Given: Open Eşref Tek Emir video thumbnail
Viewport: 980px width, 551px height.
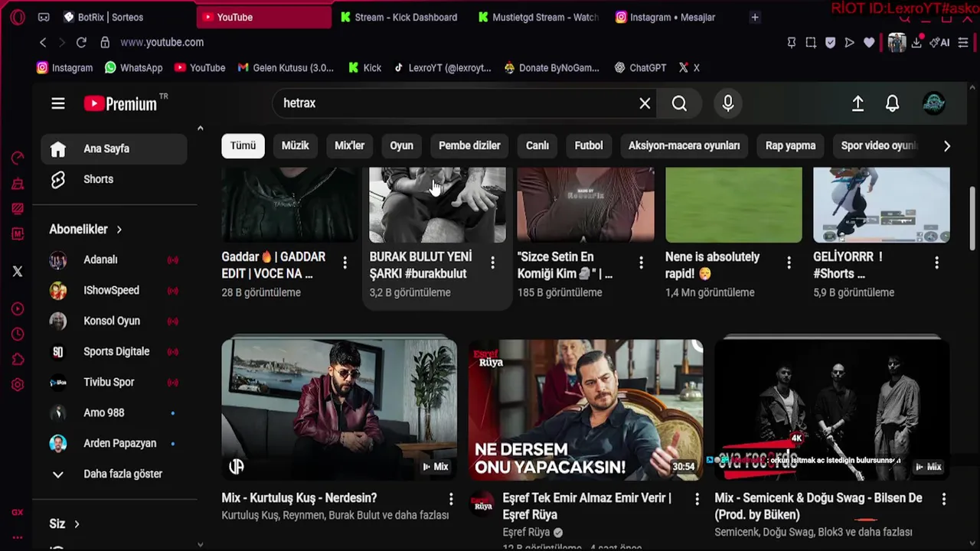Looking at the screenshot, I should coord(586,409).
